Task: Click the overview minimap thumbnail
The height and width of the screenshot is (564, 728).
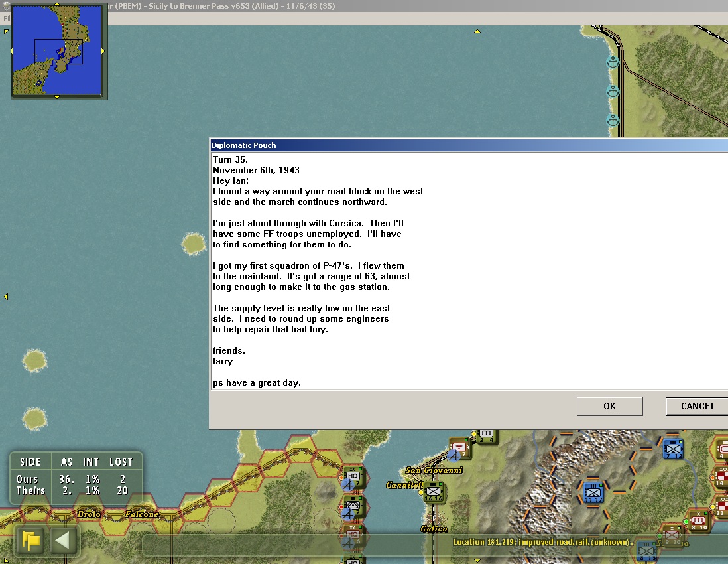Action: tap(57, 50)
